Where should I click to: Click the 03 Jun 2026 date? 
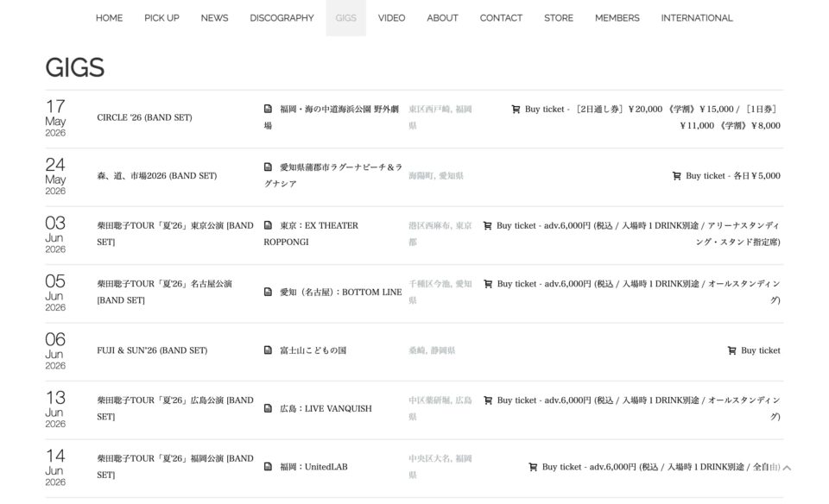[x=55, y=234]
